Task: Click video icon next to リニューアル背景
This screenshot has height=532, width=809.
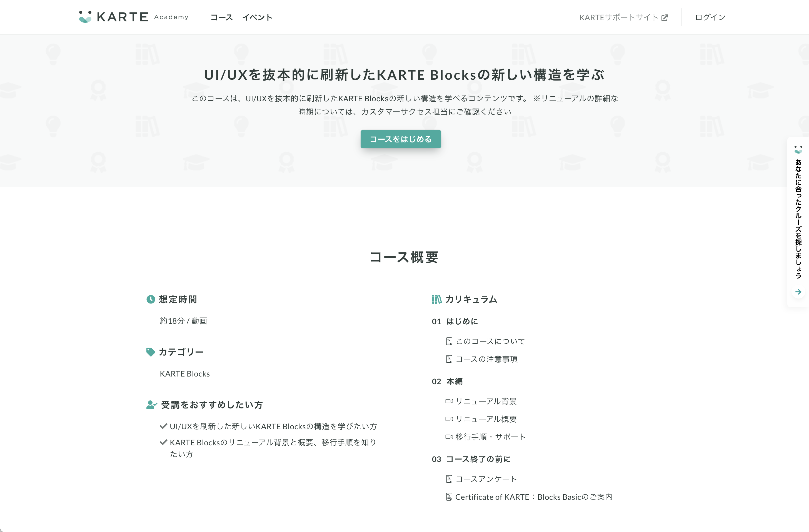Action: point(449,401)
